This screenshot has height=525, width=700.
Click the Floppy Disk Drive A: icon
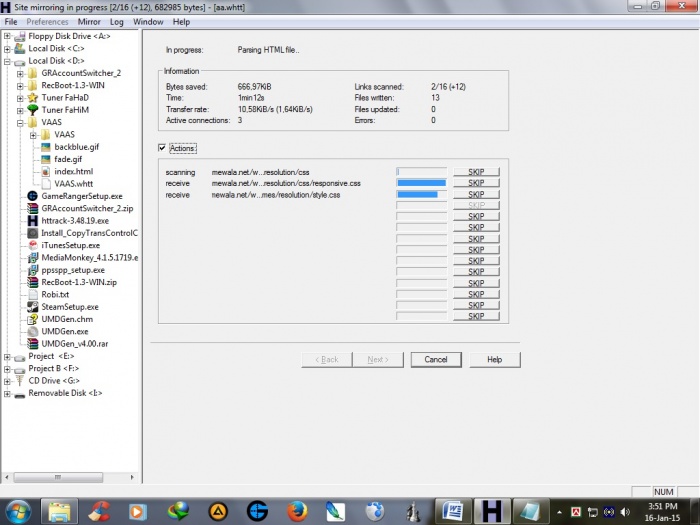(20, 36)
